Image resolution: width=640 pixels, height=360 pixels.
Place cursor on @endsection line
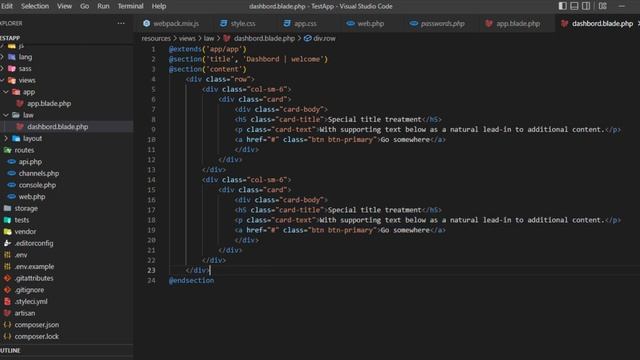(191, 280)
